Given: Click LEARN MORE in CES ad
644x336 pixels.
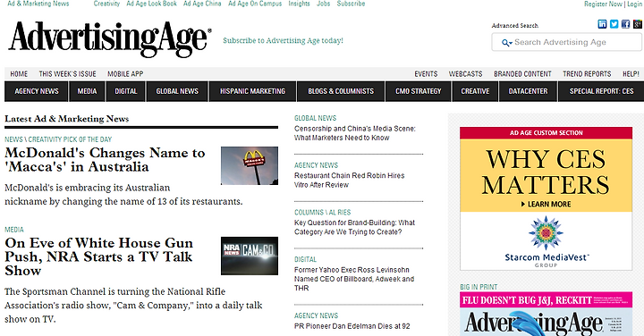Looking at the screenshot, I should tap(546, 205).
